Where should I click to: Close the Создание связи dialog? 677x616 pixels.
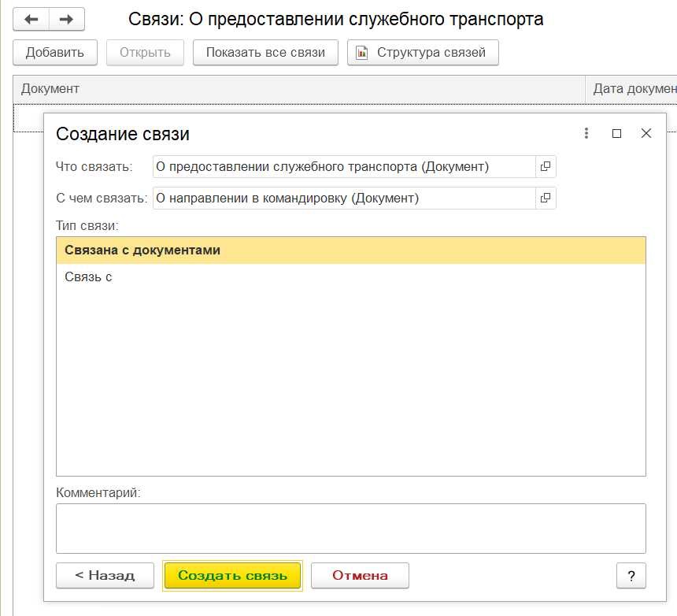[646, 133]
